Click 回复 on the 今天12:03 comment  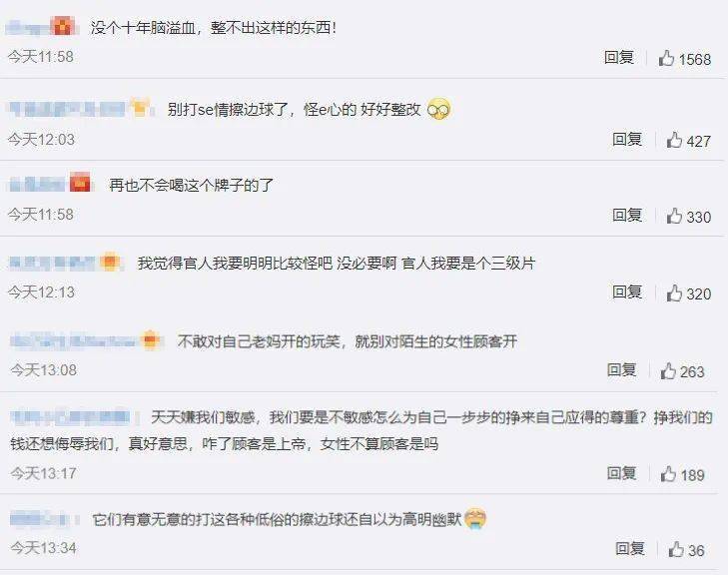pyautogui.click(x=627, y=139)
